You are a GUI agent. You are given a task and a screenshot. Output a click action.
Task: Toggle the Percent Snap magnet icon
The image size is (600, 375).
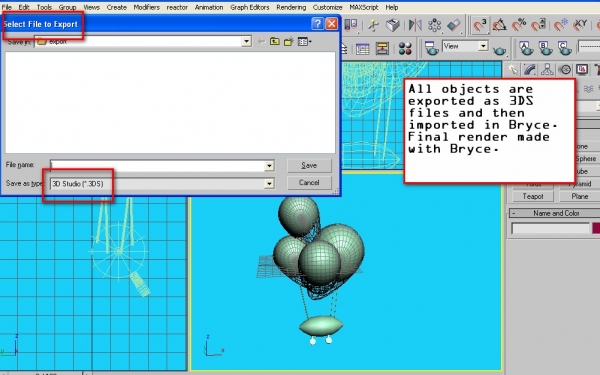point(519,26)
